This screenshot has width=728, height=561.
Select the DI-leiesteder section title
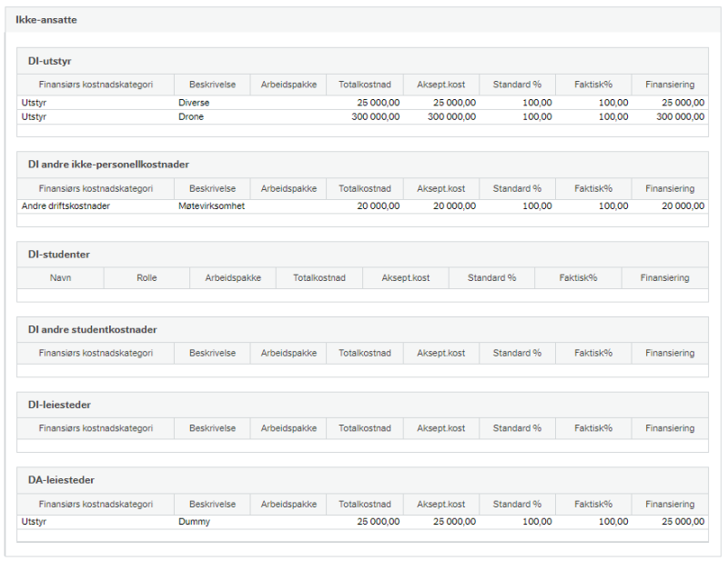coord(59,406)
